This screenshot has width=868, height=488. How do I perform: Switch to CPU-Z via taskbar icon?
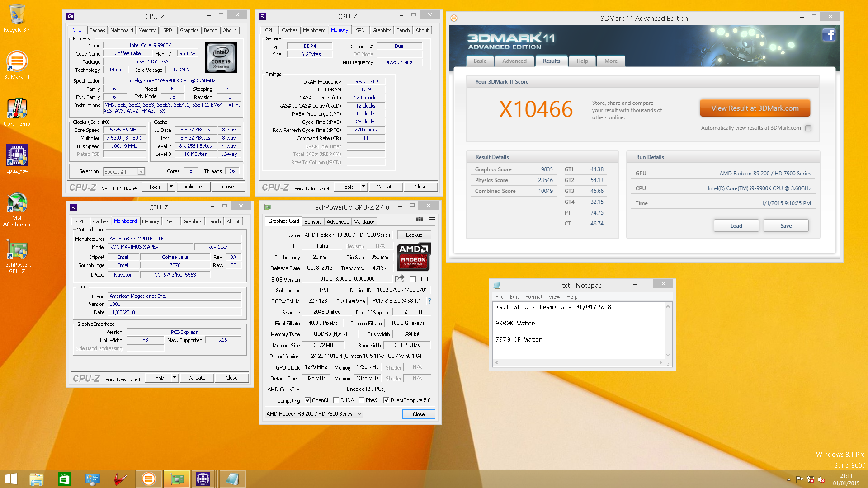tap(203, 479)
